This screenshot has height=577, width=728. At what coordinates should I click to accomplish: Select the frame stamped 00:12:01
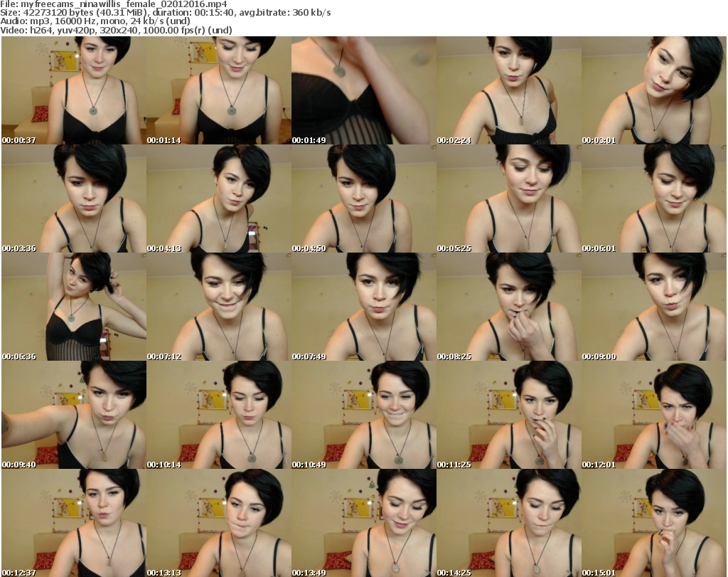(x=654, y=415)
